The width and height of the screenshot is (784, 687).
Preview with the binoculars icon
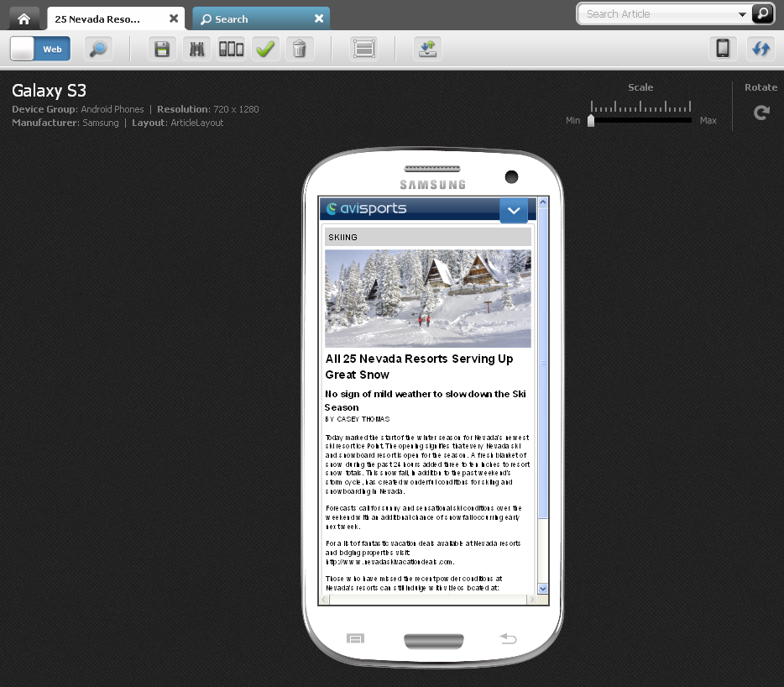(x=196, y=49)
